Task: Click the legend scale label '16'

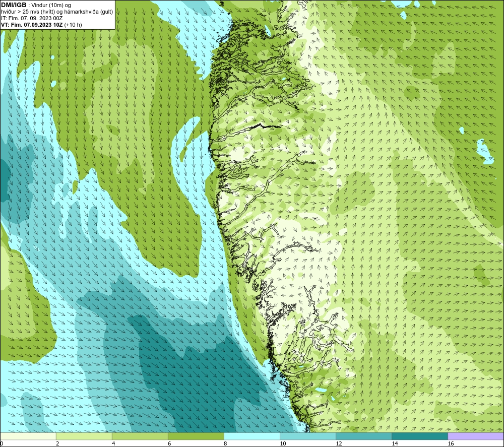Action: pyautogui.click(x=451, y=443)
